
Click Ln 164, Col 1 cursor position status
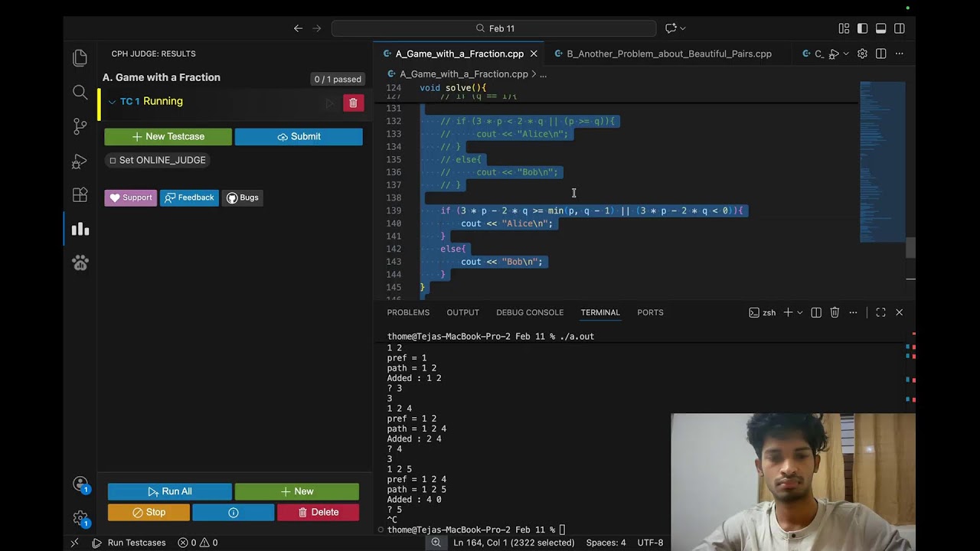tap(514, 543)
